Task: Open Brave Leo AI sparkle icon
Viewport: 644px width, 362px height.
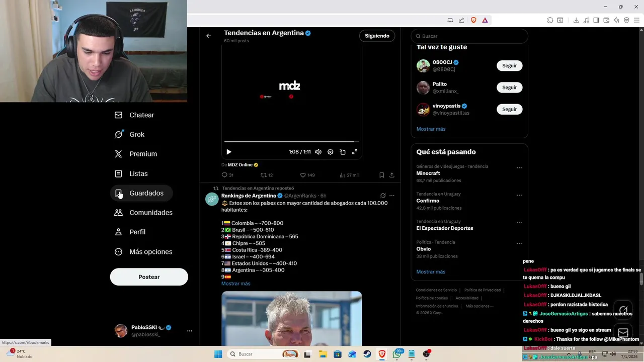Action: 616,20
